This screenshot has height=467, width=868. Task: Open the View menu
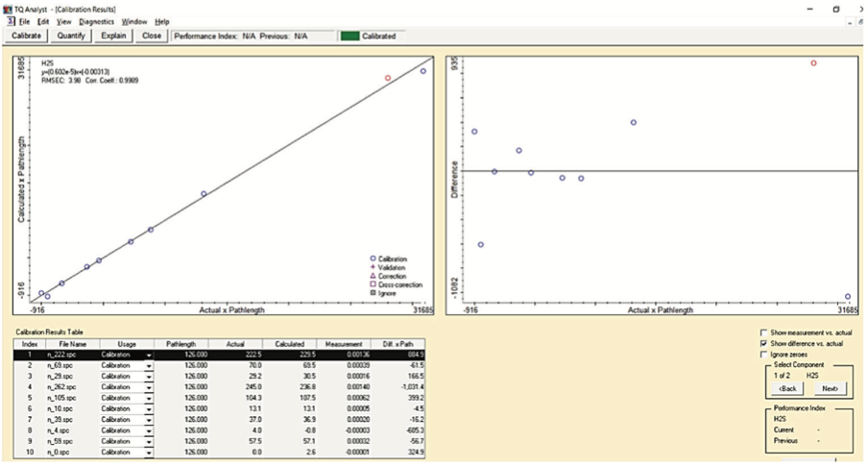point(64,21)
